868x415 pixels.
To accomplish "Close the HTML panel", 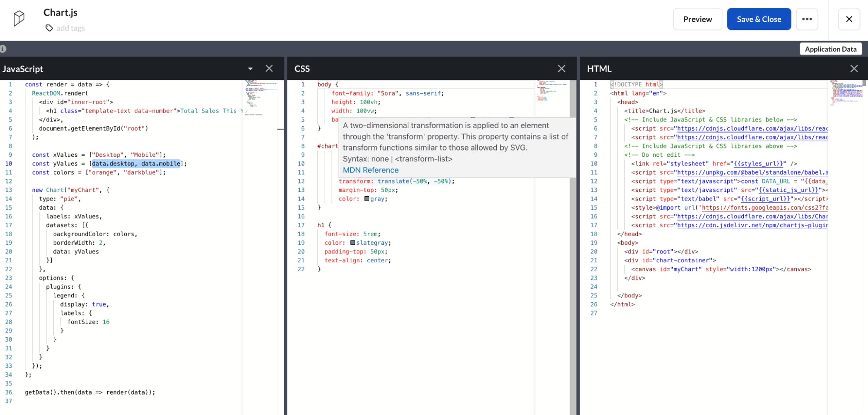I will tap(854, 69).
